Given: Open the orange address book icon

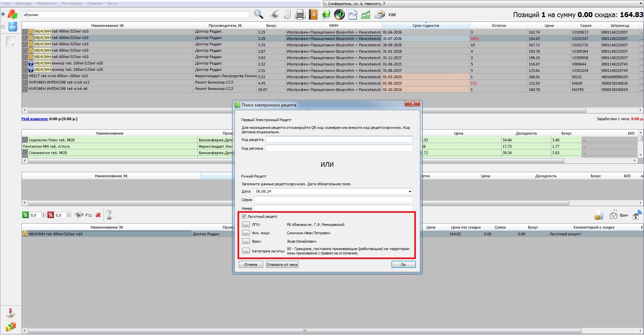Looking at the screenshot, I should click(313, 14).
